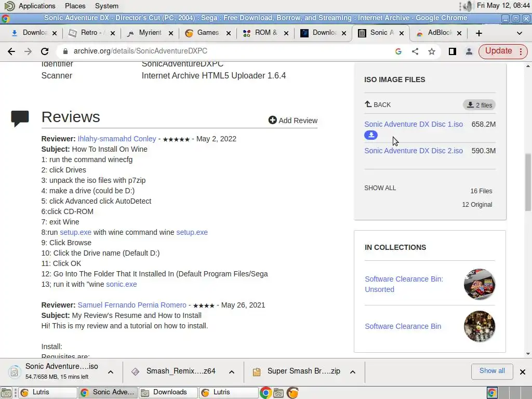Click the volume speaker icon in panel
This screenshot has width=532, height=399.
click(x=468, y=6)
